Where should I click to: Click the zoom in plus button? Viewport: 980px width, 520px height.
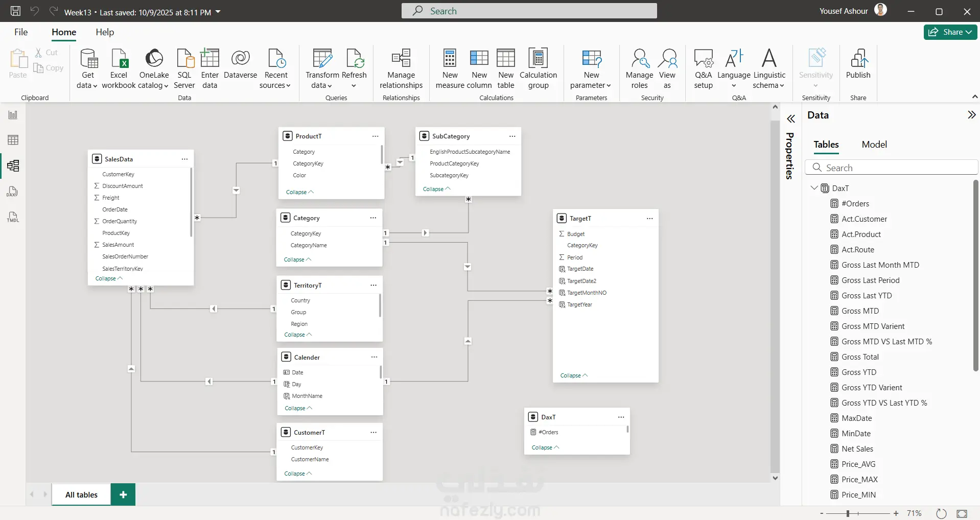point(896,513)
